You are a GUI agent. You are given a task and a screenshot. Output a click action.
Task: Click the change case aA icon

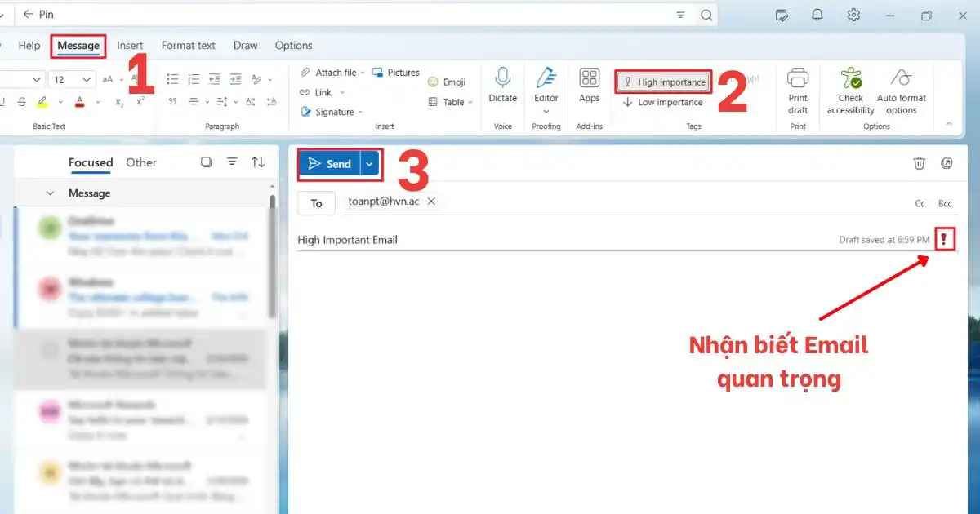pos(108,79)
